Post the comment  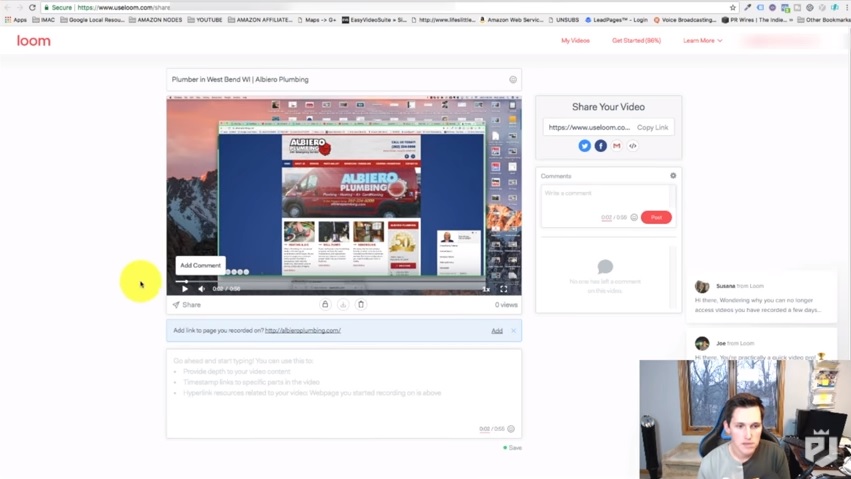656,218
